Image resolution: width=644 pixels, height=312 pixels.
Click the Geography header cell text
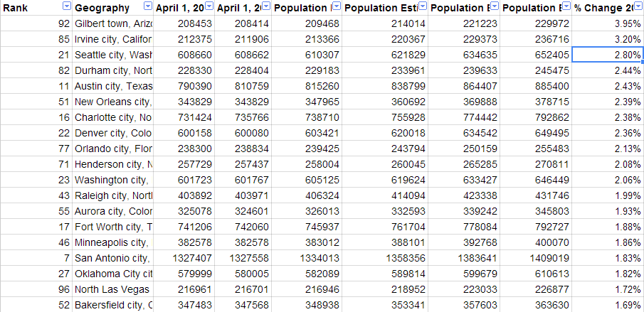pyautogui.click(x=102, y=8)
